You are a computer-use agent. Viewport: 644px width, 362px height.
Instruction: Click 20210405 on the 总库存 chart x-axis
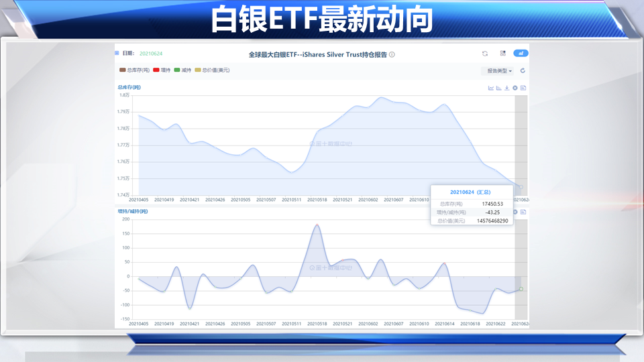pyautogui.click(x=138, y=200)
